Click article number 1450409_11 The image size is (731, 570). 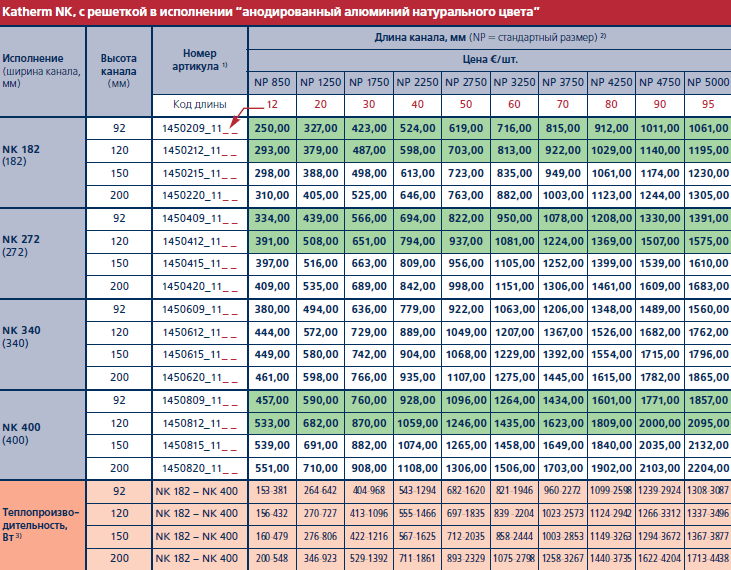(x=200, y=219)
